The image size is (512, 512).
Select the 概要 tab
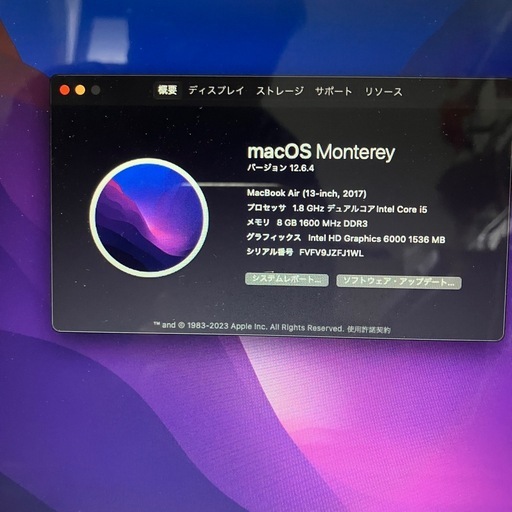point(167,90)
